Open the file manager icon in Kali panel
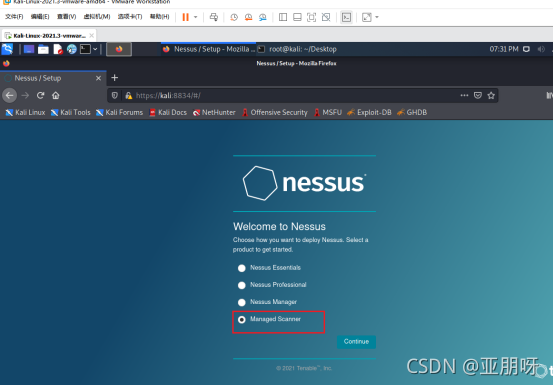This screenshot has width=554, height=385. (x=43, y=49)
